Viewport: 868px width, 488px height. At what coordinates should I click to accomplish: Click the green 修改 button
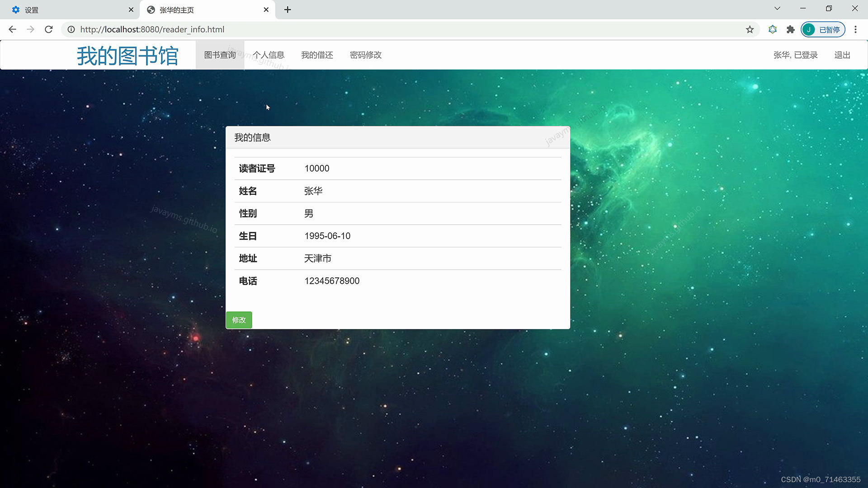[239, 320]
